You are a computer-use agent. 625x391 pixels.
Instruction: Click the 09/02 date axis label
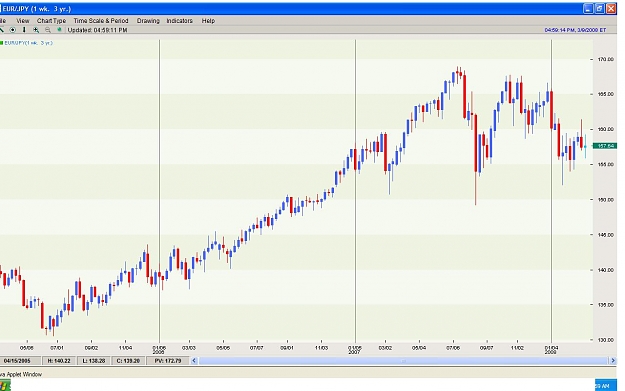(91, 348)
